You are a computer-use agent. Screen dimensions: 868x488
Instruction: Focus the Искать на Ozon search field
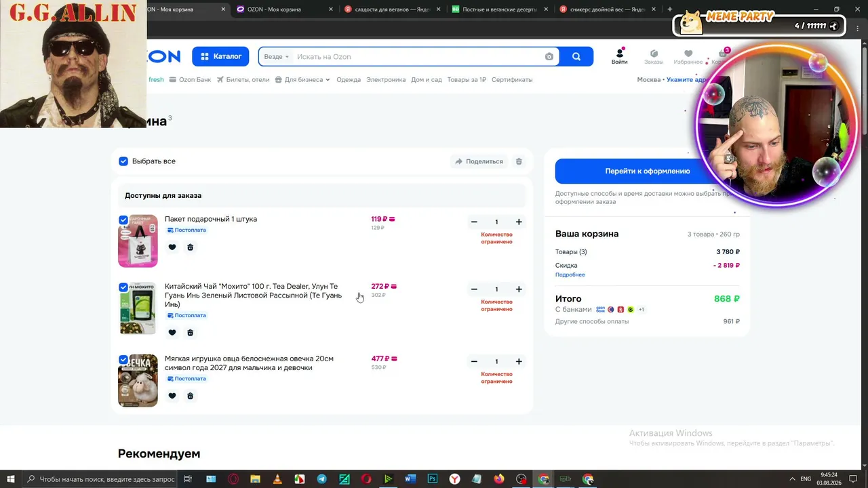(418, 57)
